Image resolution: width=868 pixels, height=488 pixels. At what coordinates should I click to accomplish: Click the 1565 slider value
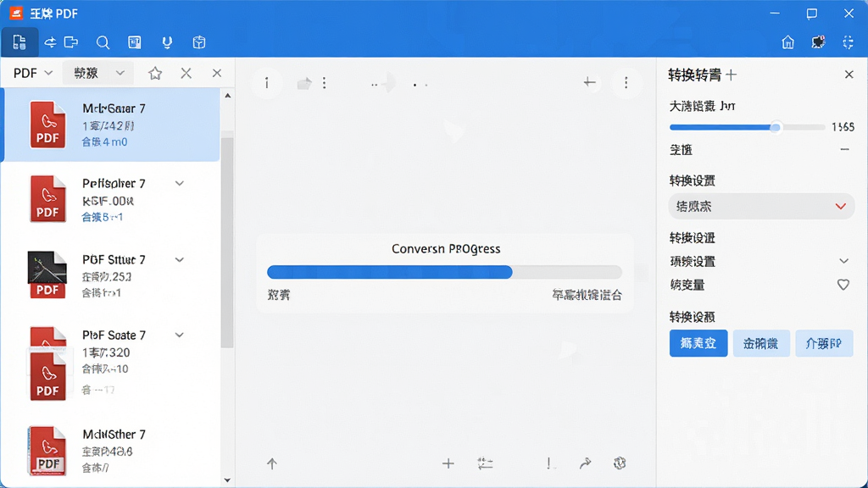843,127
